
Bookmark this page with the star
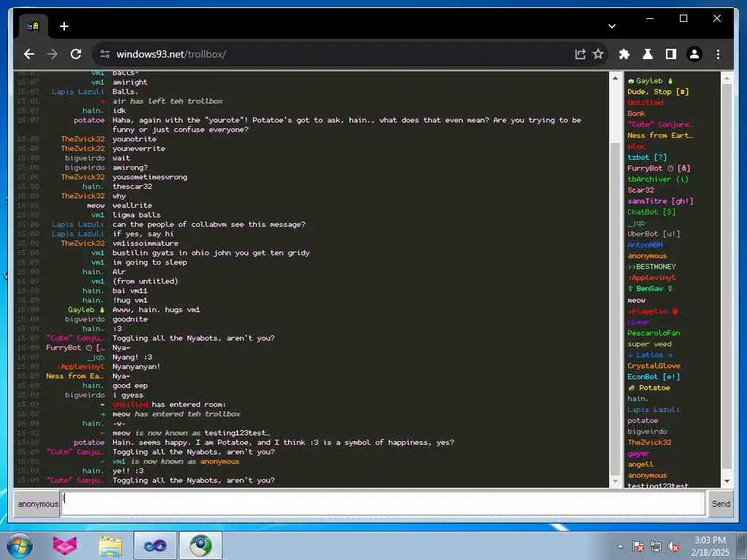click(598, 54)
